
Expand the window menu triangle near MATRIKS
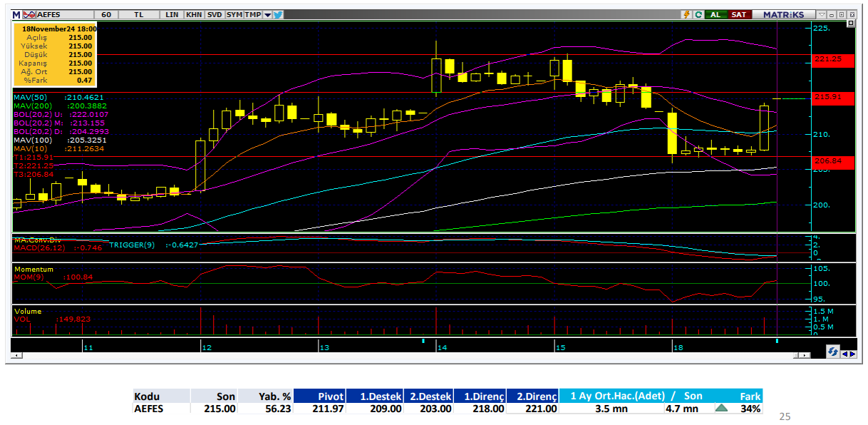(x=822, y=14)
